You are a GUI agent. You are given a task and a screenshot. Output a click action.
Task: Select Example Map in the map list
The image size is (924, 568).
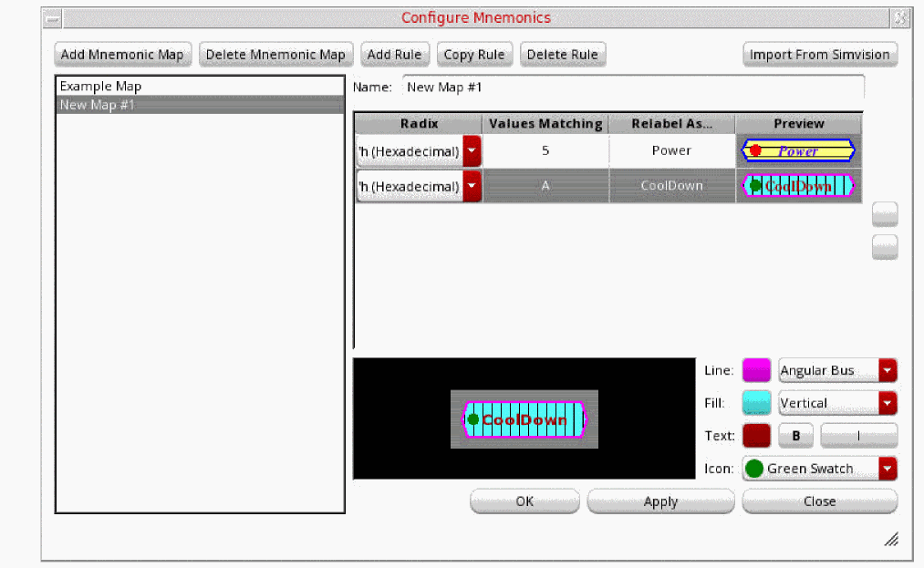coord(100,87)
